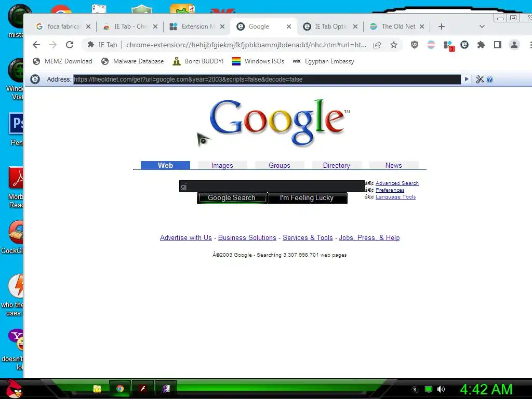Open the Language Tools link
This screenshot has height=399, width=532.
(395, 197)
